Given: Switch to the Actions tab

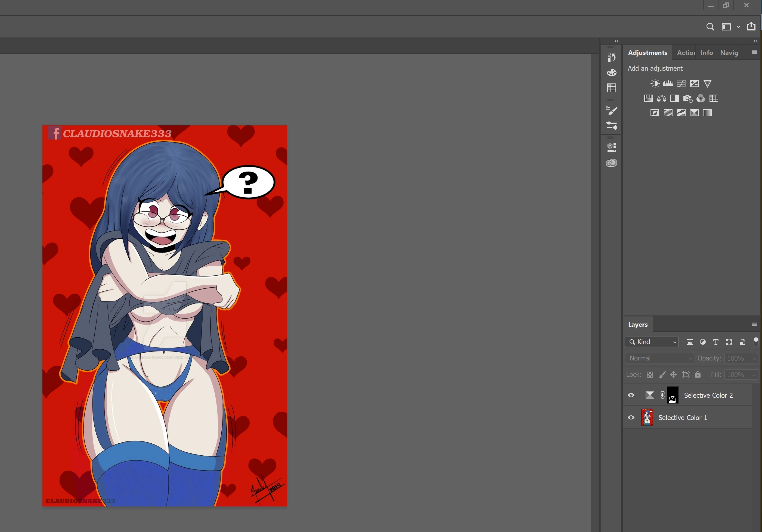Looking at the screenshot, I should click(685, 53).
